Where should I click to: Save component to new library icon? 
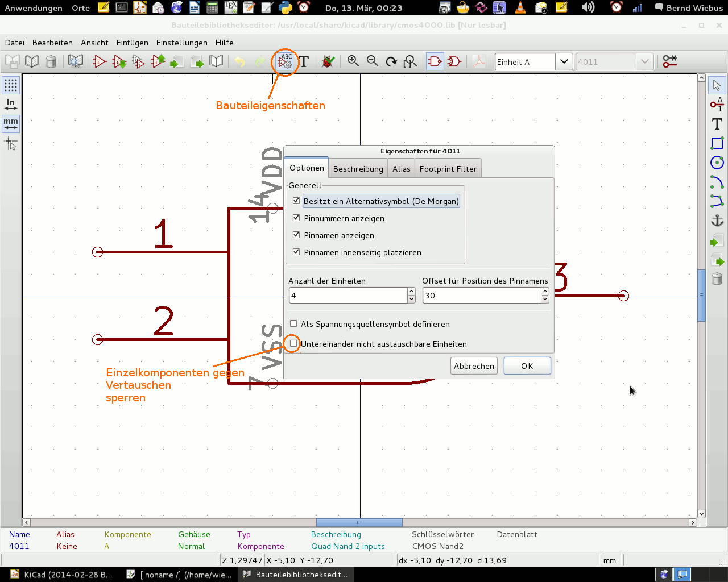216,61
